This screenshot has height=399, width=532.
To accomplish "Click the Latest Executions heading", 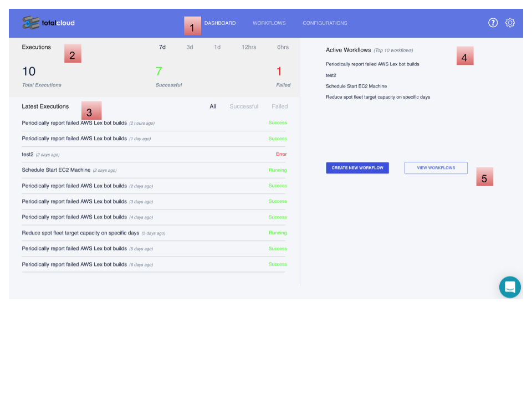I will tap(45, 106).
